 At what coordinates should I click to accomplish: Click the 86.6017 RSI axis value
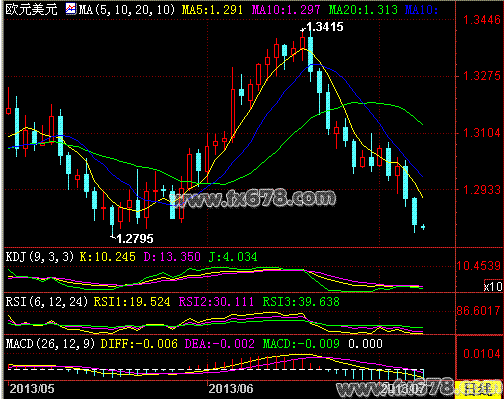pos(478,311)
